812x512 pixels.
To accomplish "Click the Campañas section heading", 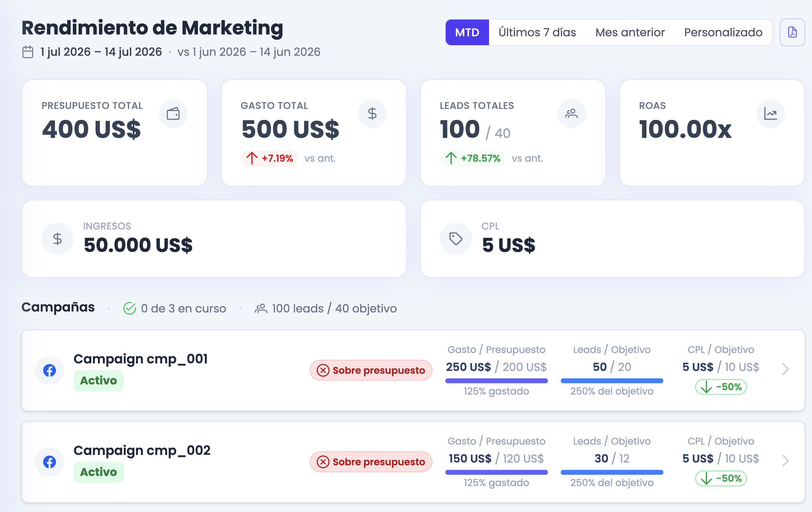I will [x=58, y=307].
